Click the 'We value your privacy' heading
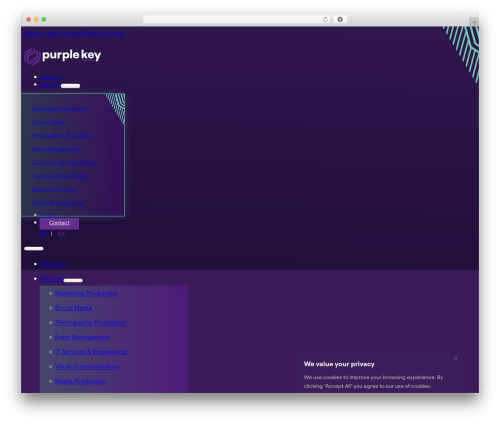The width and height of the screenshot is (500, 423). pyautogui.click(x=339, y=364)
